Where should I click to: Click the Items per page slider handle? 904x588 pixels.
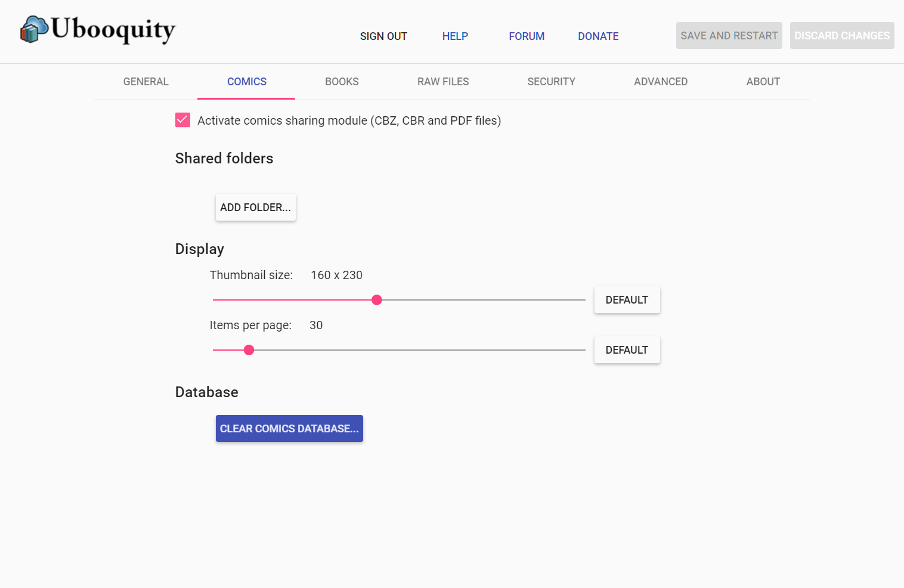coord(249,350)
